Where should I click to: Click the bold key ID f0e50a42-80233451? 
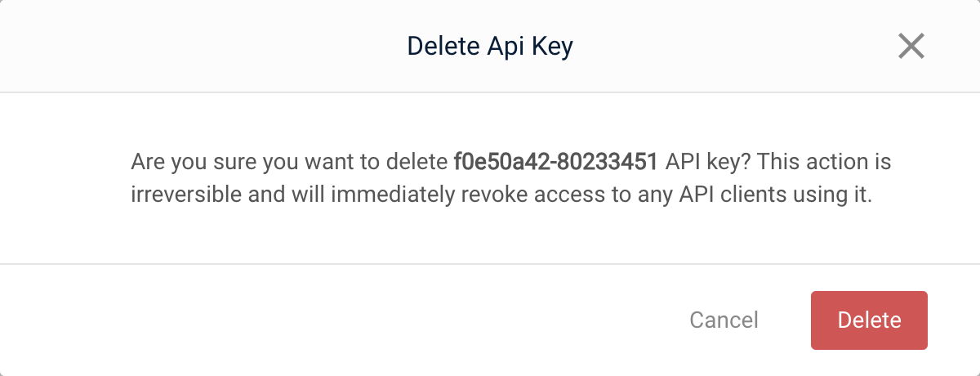coord(555,162)
